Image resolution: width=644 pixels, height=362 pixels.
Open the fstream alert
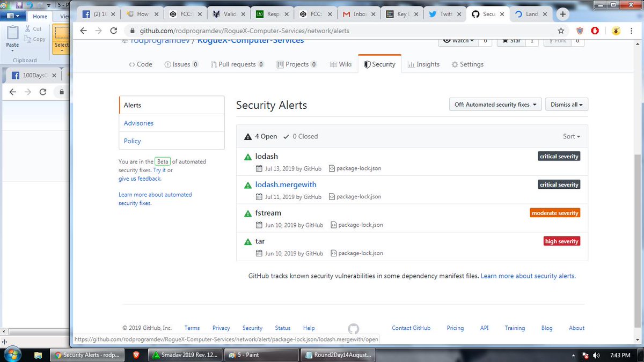pyautogui.click(x=268, y=213)
